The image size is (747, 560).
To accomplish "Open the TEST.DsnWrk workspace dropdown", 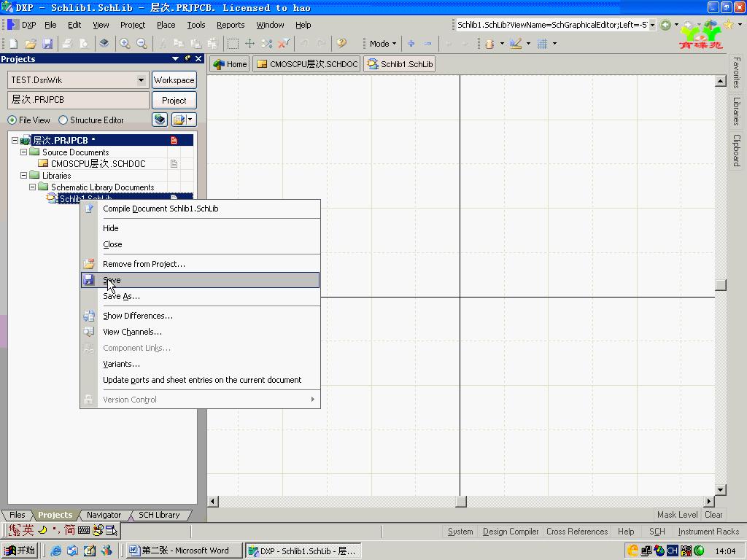I will (141, 80).
